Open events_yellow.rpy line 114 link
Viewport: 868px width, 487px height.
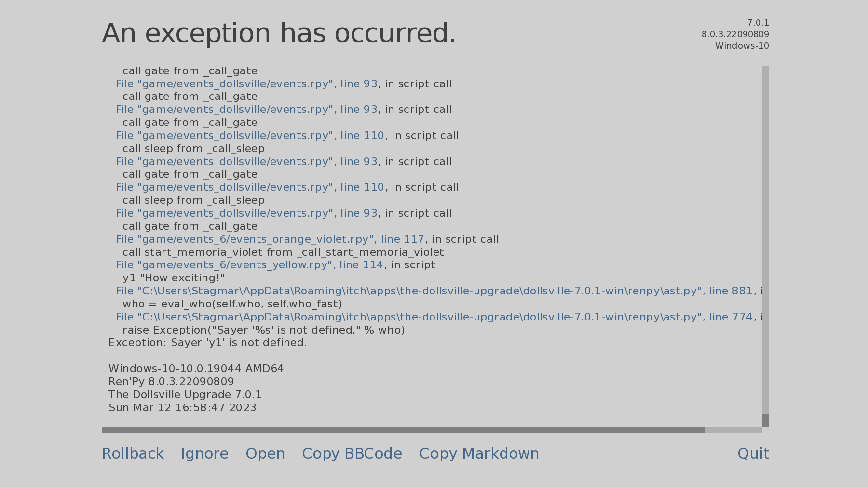249,265
